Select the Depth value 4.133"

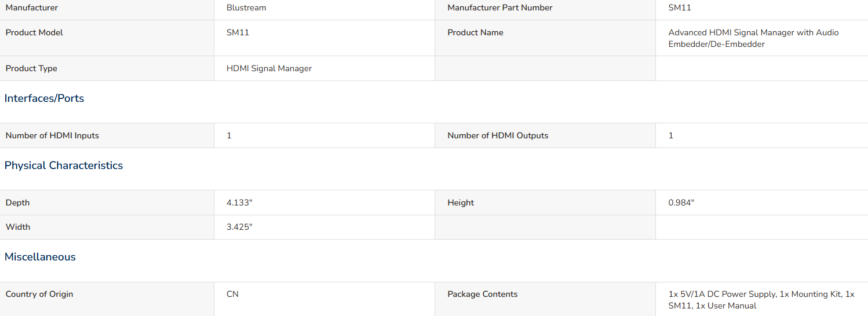pyautogui.click(x=239, y=203)
